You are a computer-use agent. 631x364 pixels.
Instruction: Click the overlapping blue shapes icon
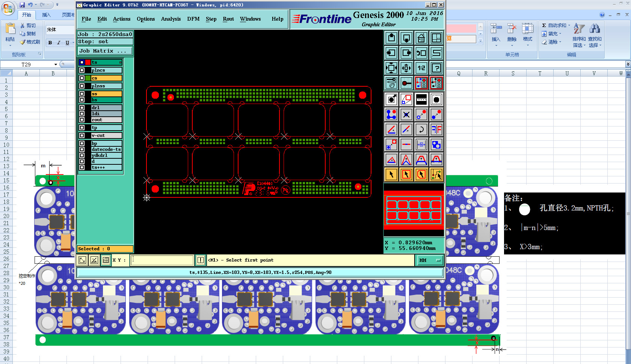[436, 144]
